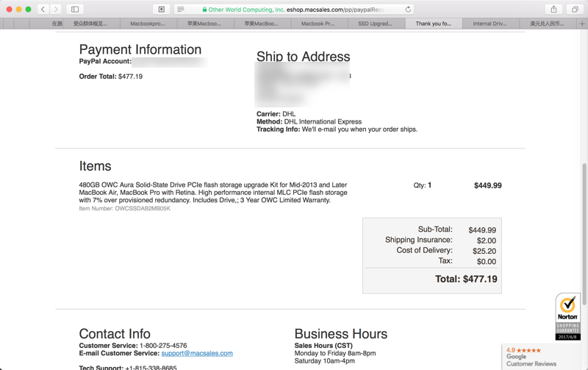Click the eshop.macsales.com address field
The image size is (588, 370).
[294, 10]
